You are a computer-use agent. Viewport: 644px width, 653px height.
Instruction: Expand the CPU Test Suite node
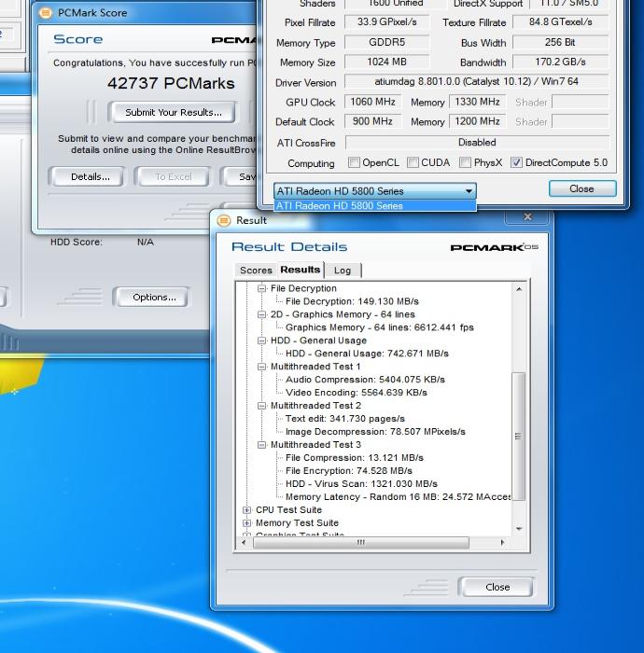tap(247, 509)
